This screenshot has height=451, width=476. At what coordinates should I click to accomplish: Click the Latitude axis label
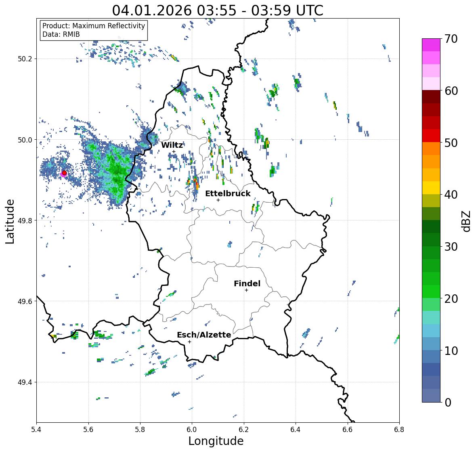tap(10, 221)
